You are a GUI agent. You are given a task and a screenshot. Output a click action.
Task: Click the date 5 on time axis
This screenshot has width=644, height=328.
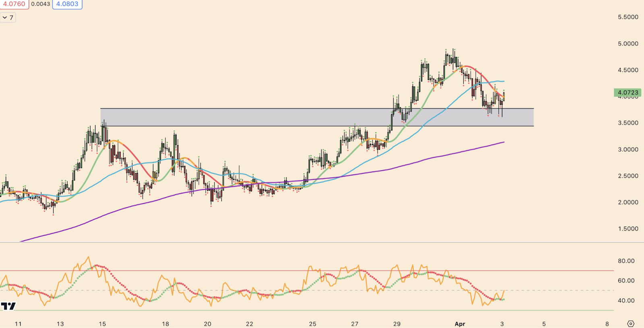click(544, 324)
